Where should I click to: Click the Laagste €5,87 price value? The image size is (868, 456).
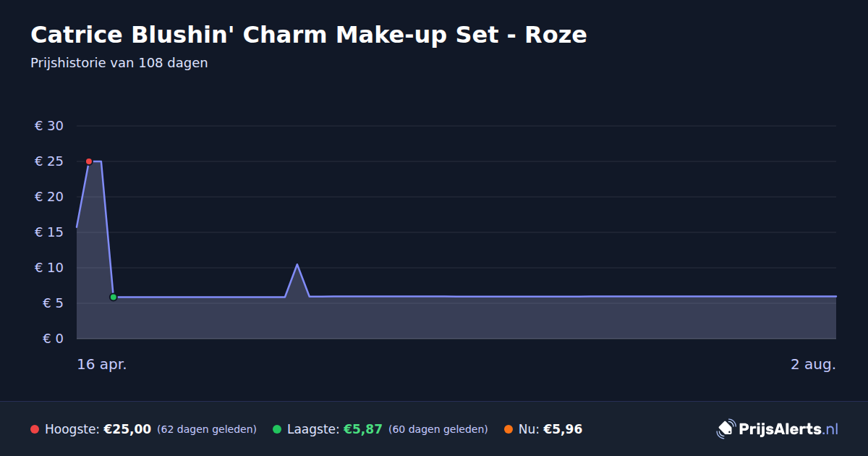click(362, 429)
